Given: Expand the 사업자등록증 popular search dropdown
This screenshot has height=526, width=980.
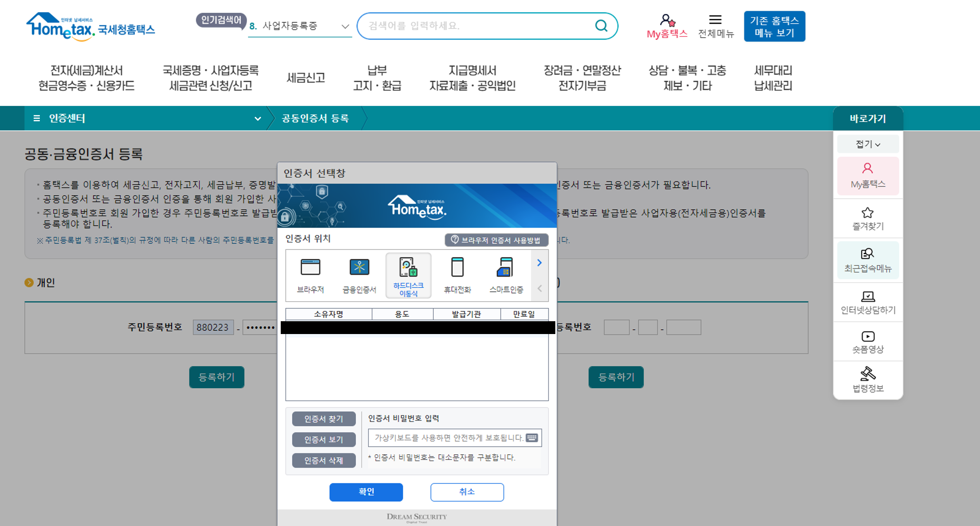Looking at the screenshot, I should 345,27.
